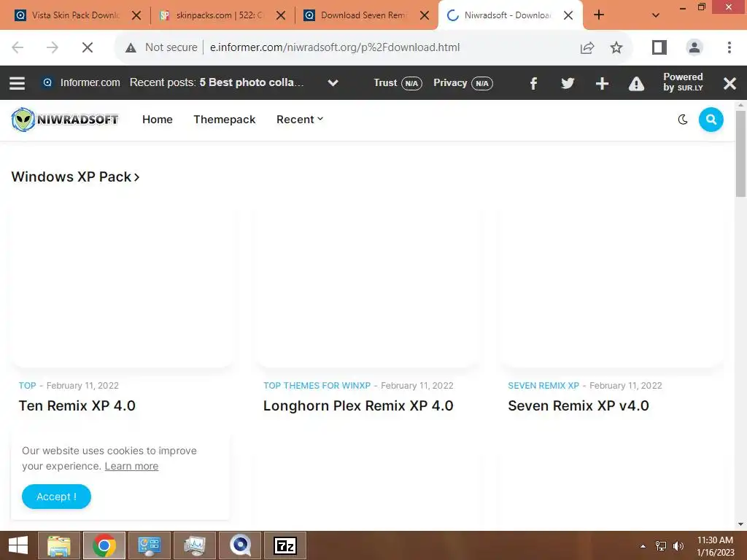Screen dimensions: 747x560
Task: Expand the Recent posts dropdown chevron
Action: click(x=333, y=83)
